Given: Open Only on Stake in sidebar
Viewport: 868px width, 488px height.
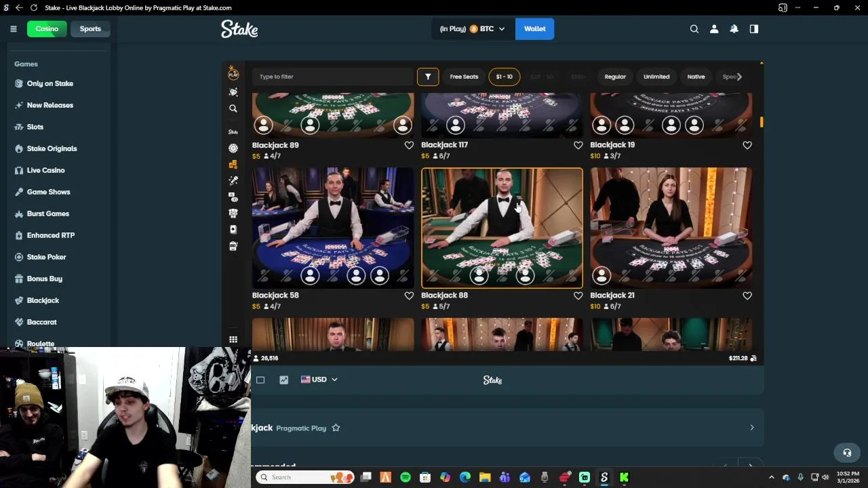Looking at the screenshot, I should pyautogui.click(x=50, y=83).
